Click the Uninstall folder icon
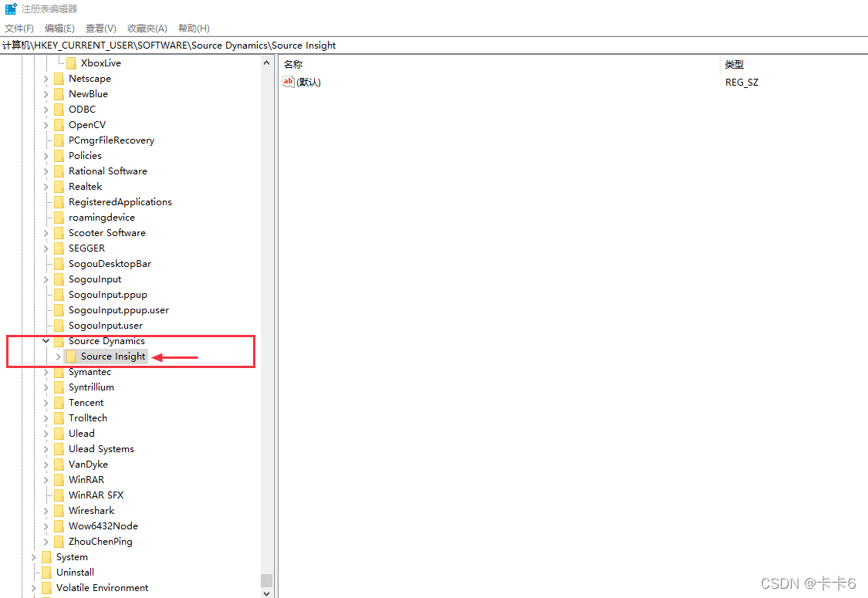 [x=47, y=573]
